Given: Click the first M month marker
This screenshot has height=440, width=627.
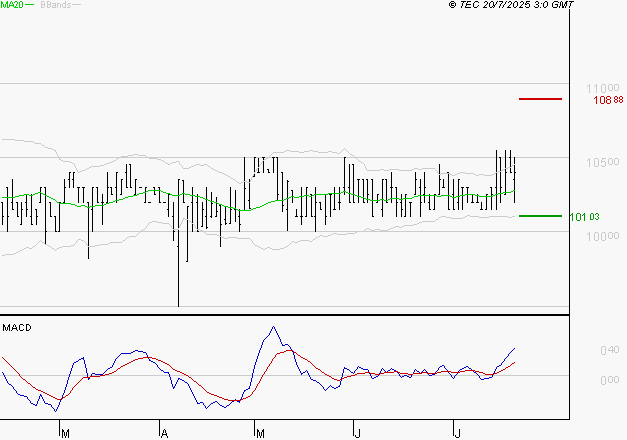Looking at the screenshot, I should pos(65,433).
